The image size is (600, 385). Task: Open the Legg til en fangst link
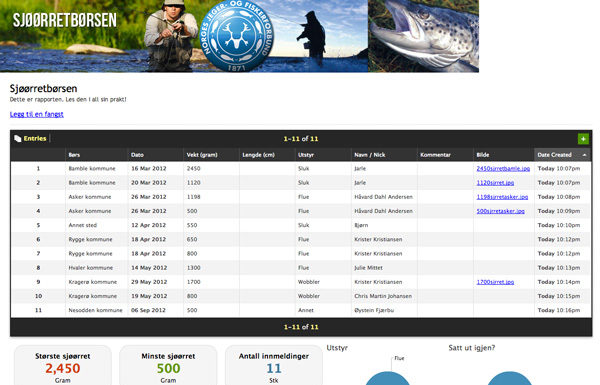point(37,114)
